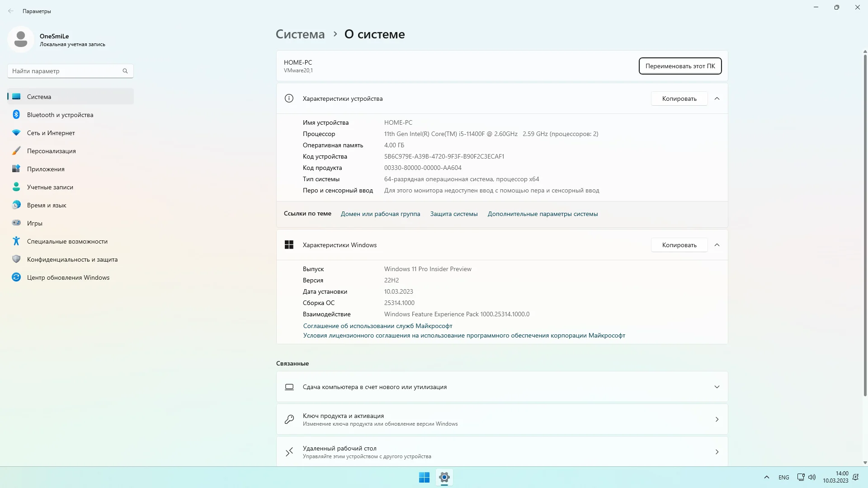Open Time and language category

click(x=47, y=205)
